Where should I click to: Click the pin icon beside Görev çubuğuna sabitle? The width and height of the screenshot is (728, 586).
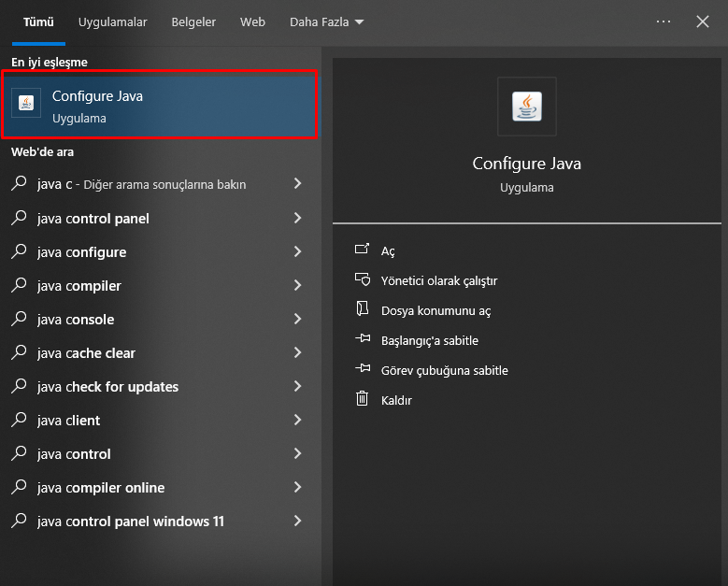(363, 368)
